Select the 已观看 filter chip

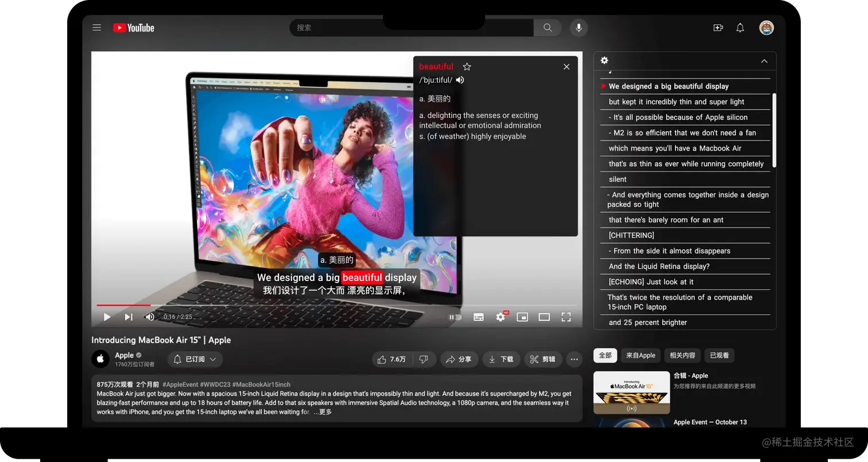tap(719, 355)
